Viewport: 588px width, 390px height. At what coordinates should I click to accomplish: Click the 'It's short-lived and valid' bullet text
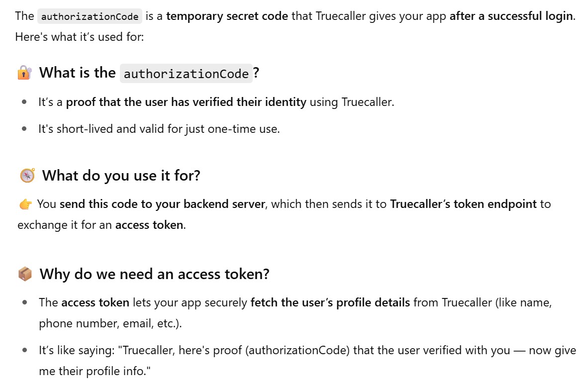coord(159,129)
